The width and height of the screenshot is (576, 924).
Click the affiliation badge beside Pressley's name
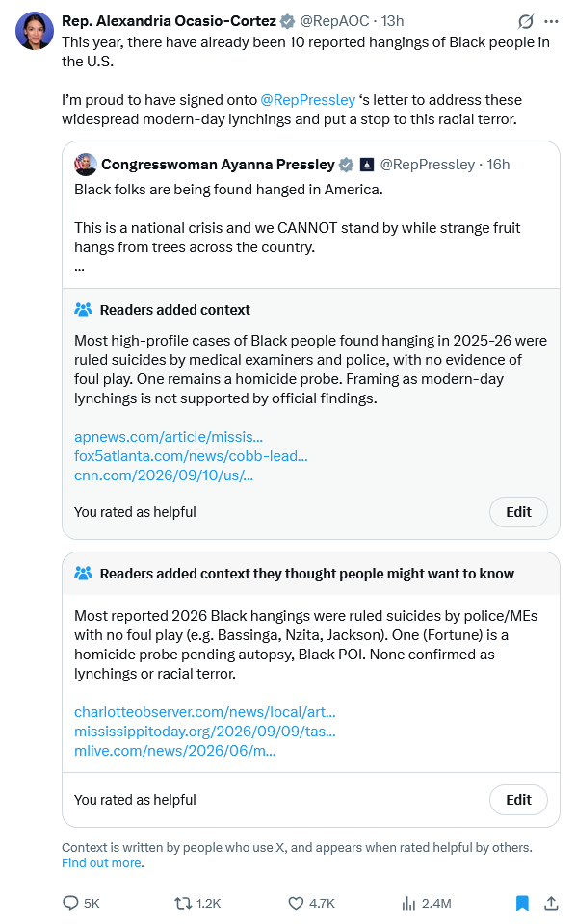[x=367, y=165]
